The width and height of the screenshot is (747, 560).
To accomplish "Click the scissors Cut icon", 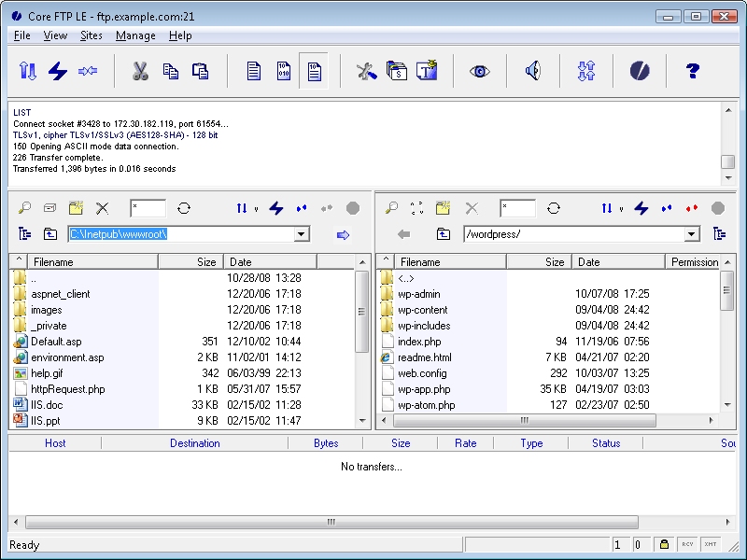I will pos(140,71).
